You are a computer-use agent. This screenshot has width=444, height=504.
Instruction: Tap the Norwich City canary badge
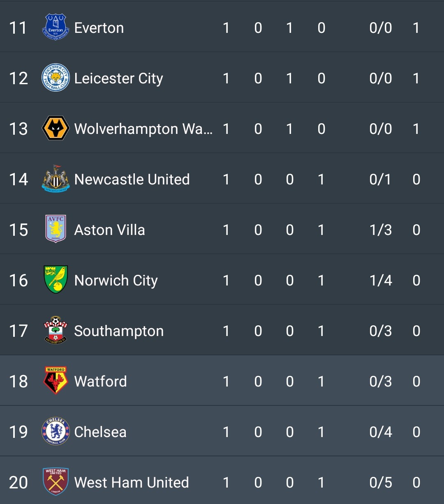click(55, 280)
